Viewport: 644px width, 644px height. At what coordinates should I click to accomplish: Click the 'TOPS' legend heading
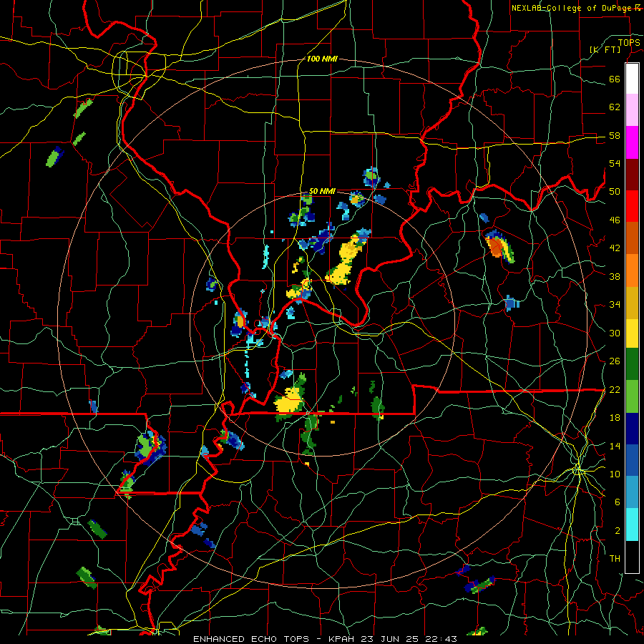point(629,43)
